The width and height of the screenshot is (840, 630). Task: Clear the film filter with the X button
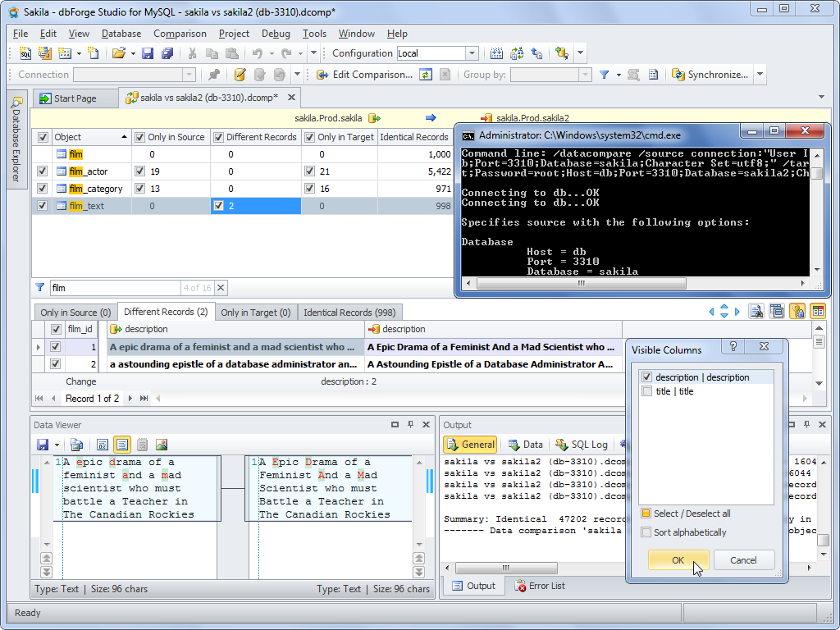[x=221, y=288]
